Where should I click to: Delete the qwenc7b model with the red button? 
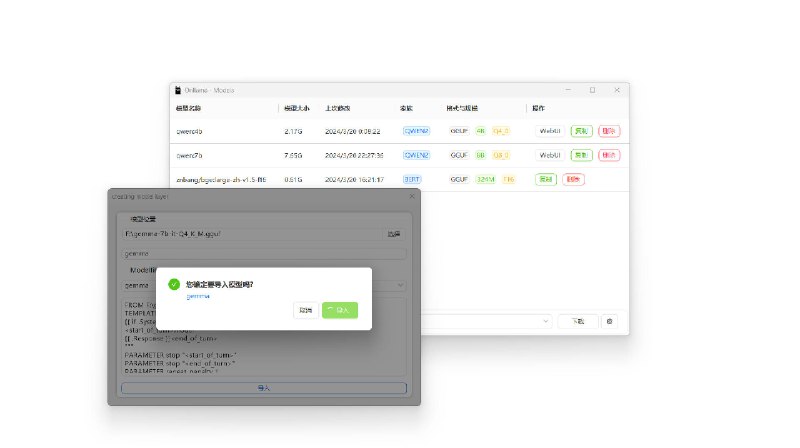click(x=609, y=155)
